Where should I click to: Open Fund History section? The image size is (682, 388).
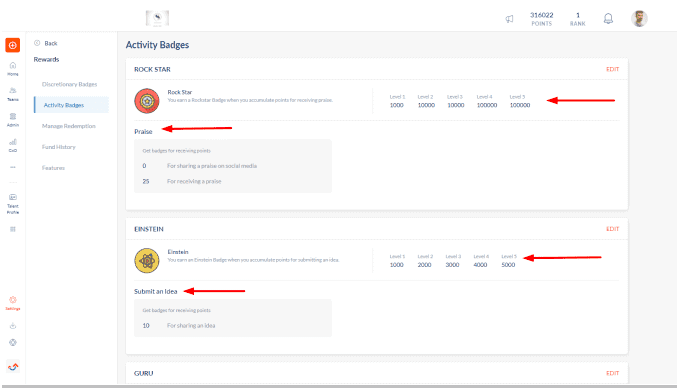(x=59, y=147)
